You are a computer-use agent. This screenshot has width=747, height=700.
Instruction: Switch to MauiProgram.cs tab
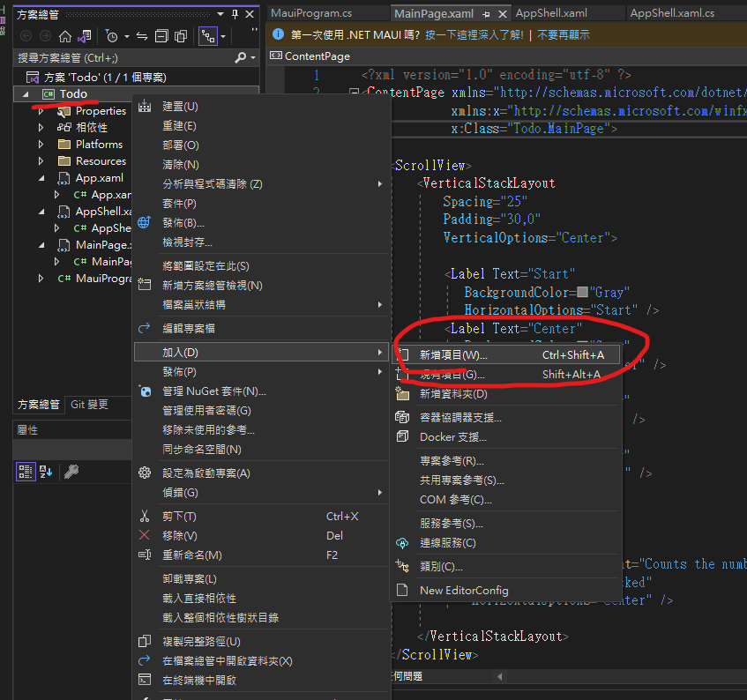pos(311,13)
